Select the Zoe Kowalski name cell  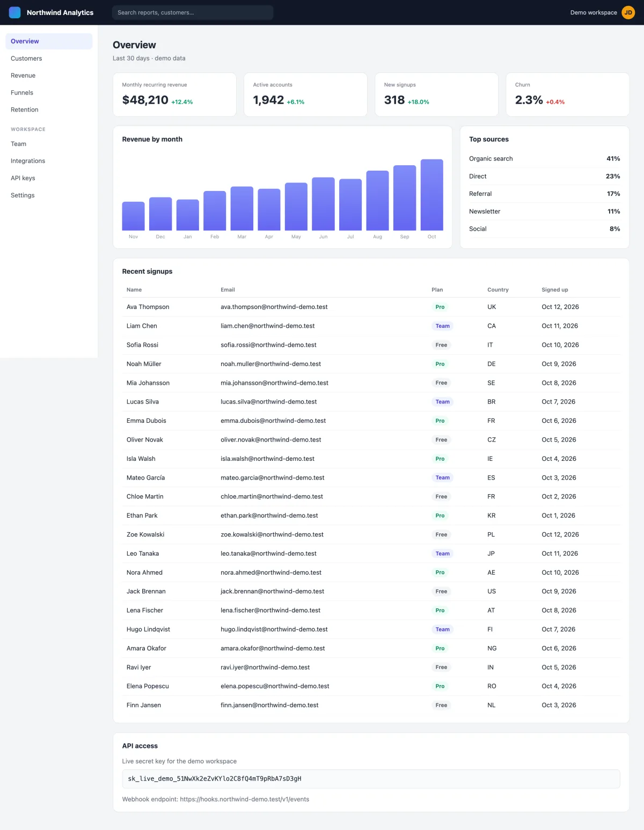point(145,534)
